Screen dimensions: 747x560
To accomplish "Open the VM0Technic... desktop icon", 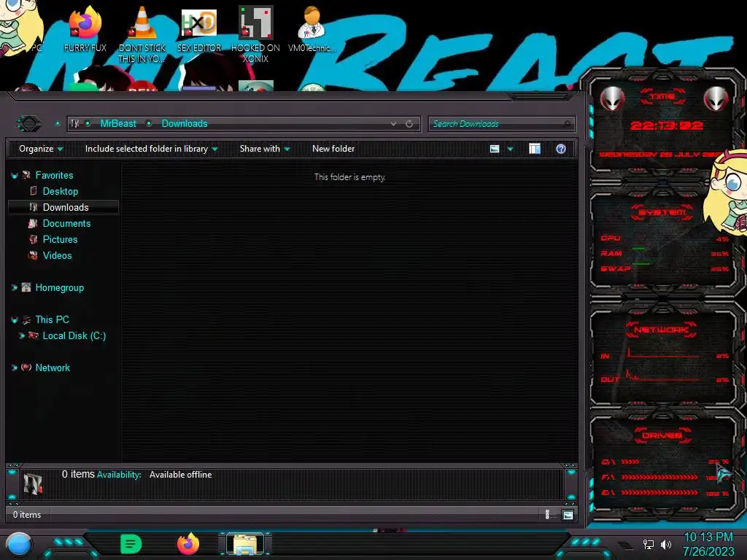I will pyautogui.click(x=311, y=28).
